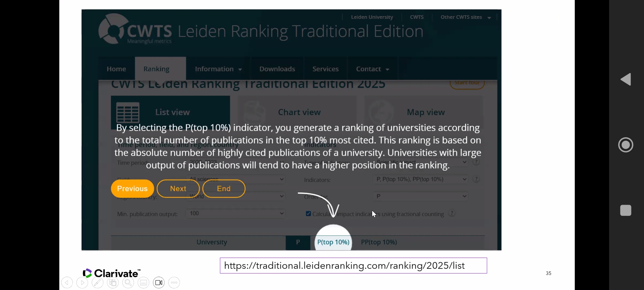Show all slides grid view icon
The image size is (644, 290).
pos(113,282)
